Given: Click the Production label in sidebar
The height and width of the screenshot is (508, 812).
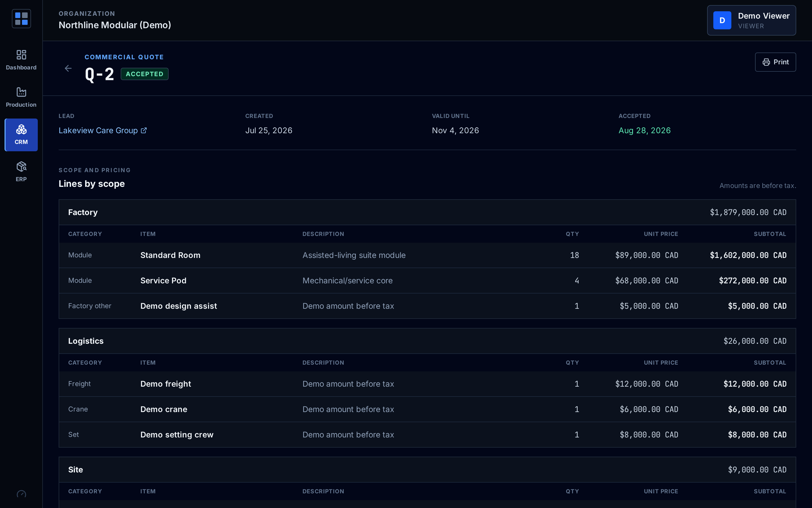Looking at the screenshot, I should pyautogui.click(x=21, y=105).
